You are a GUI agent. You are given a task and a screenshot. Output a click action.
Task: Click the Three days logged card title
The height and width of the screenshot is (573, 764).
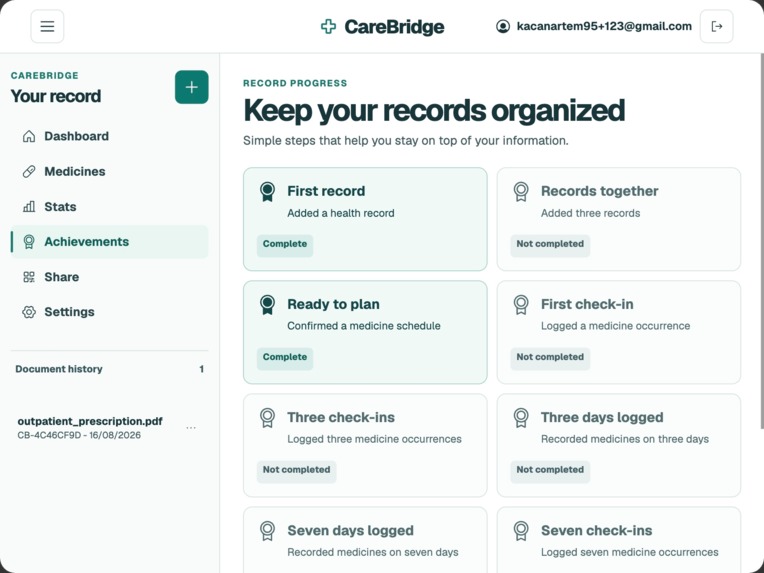point(602,418)
